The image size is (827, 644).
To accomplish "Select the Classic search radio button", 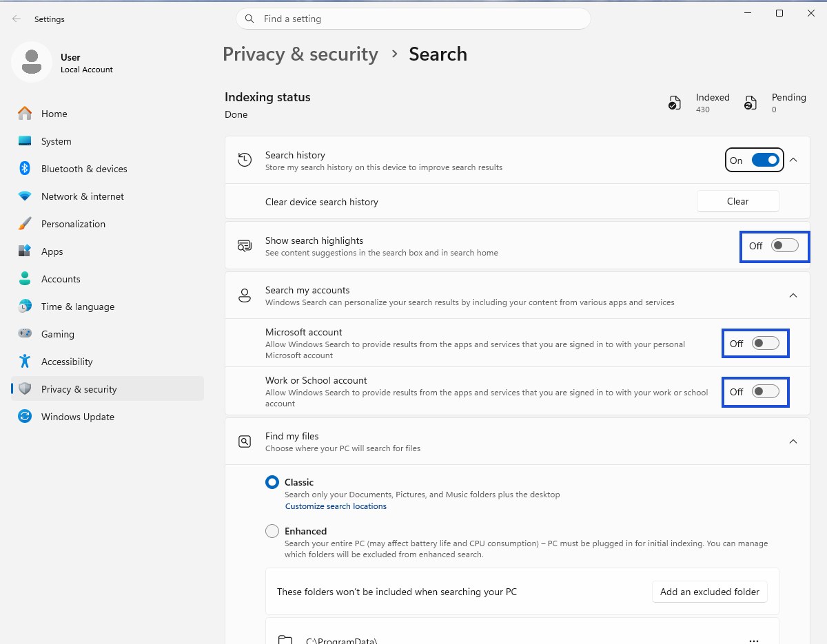I will (x=272, y=483).
